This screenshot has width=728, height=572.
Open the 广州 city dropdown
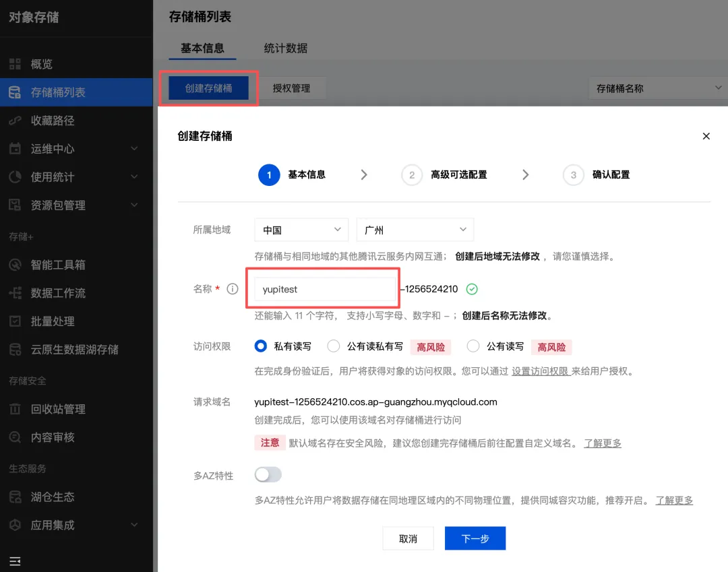(415, 229)
